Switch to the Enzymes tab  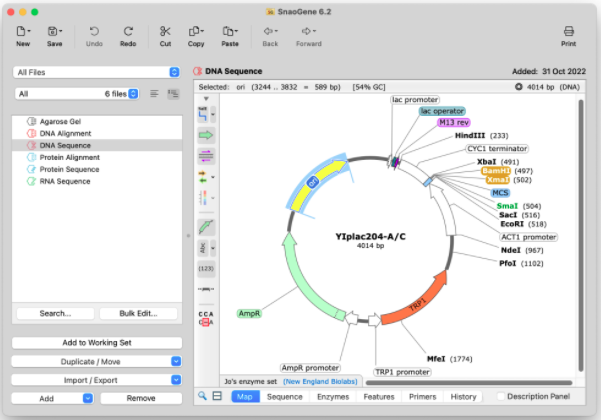333,397
